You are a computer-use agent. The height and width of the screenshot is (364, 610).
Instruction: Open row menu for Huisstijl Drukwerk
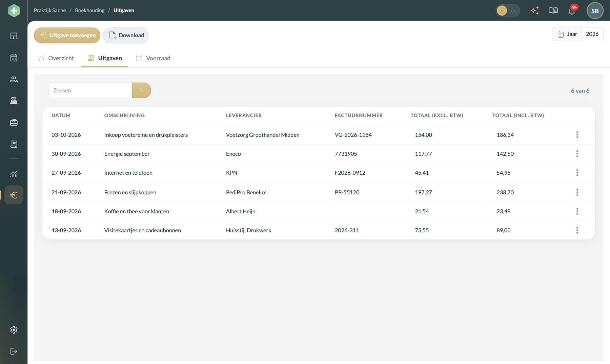[x=577, y=230]
